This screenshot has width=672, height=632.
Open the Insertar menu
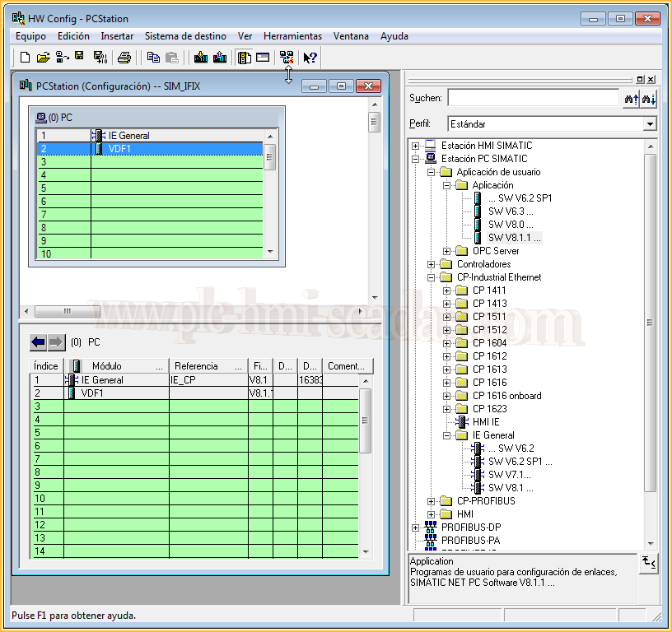click(x=117, y=36)
